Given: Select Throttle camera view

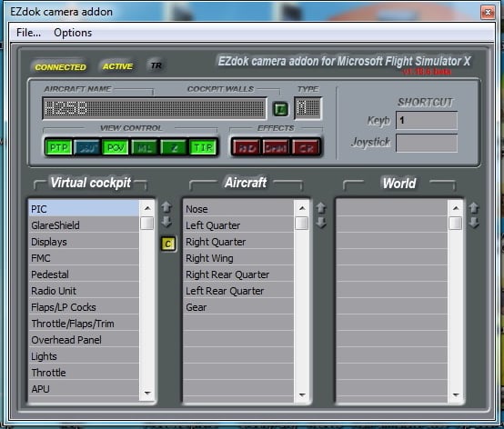Looking at the screenshot, I should coord(84,373).
